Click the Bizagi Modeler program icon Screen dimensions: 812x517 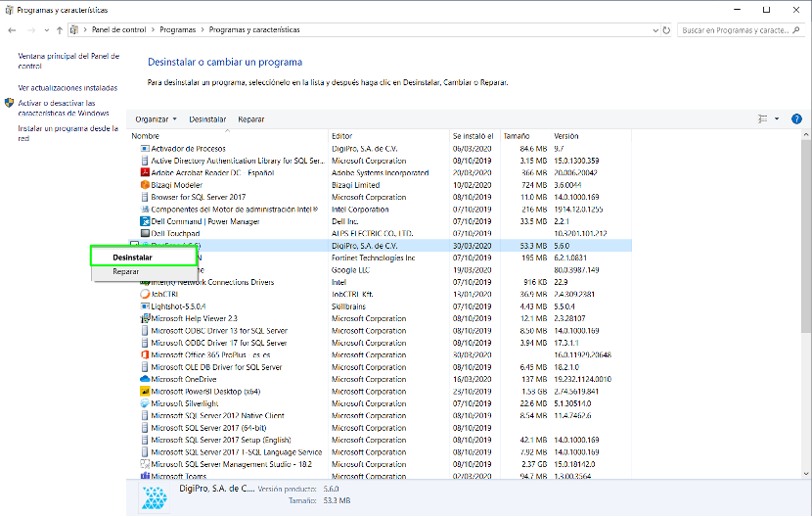tap(144, 184)
